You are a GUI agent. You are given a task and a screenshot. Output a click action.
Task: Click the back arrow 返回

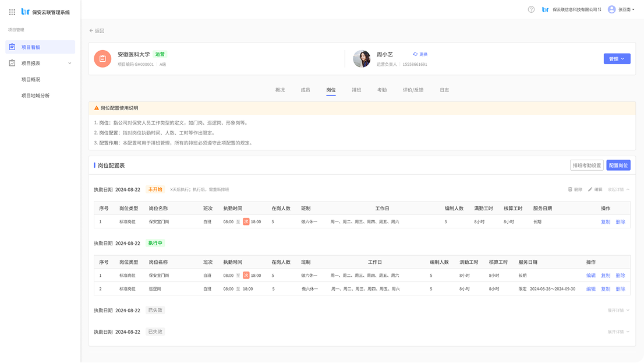click(91, 31)
